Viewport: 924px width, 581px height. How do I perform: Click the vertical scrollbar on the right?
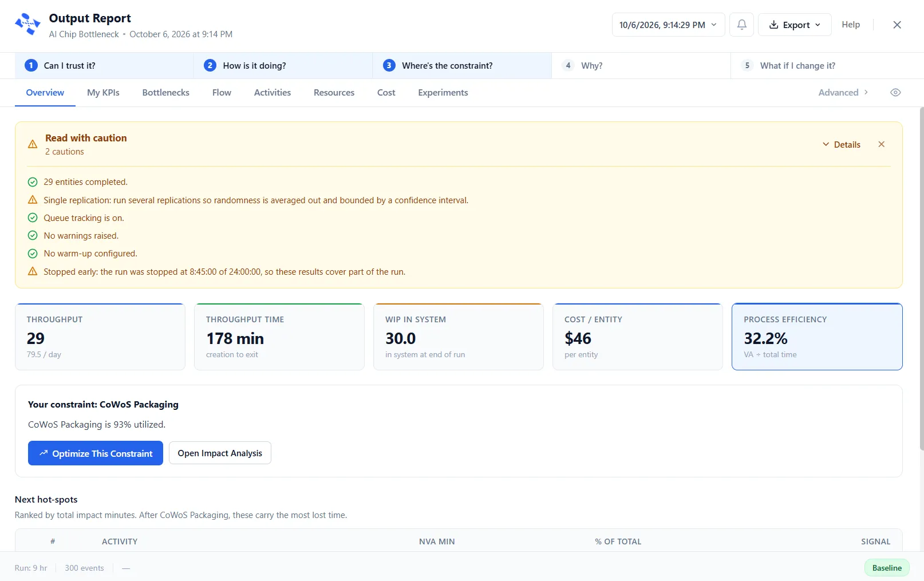coord(921,279)
